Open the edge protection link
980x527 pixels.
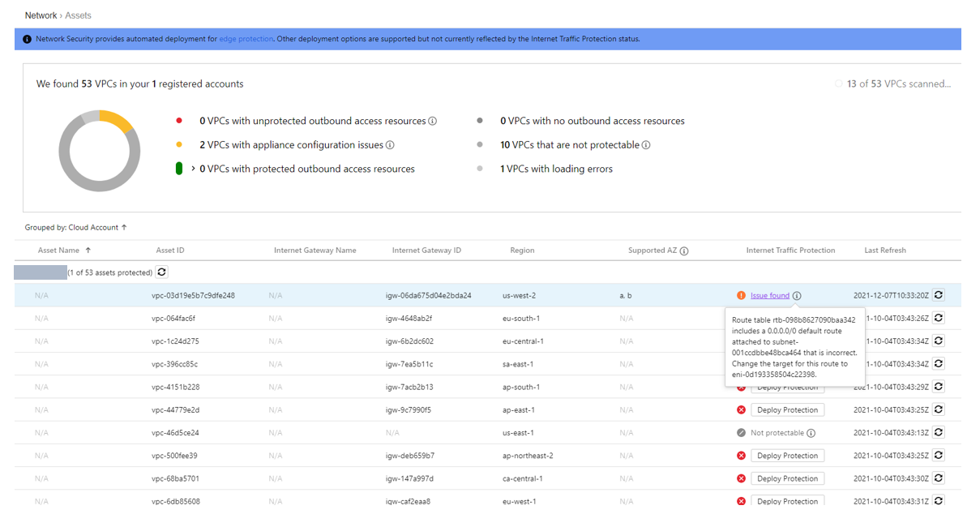click(246, 39)
